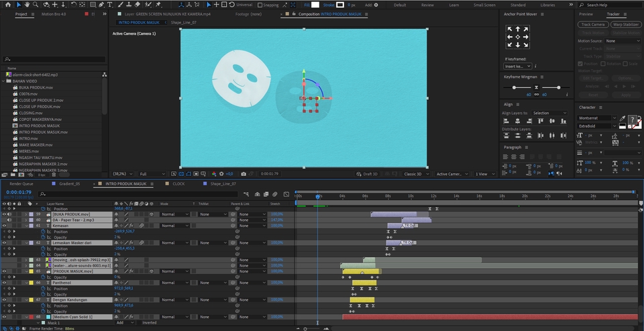The image size is (644, 331).
Task: Click the Character panel eyedropper icon
Action: click(x=623, y=118)
